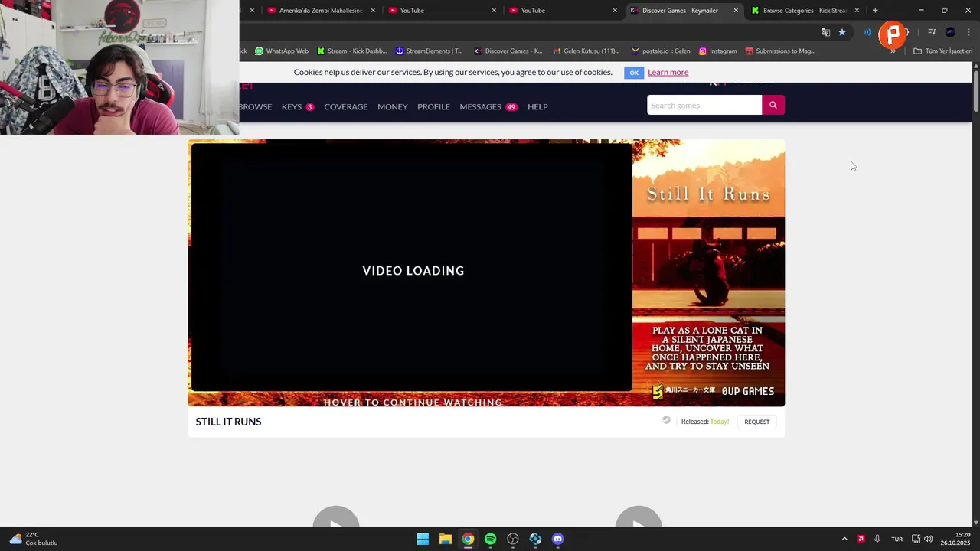Open TUR keyboard language switcher
980x551 pixels.
pos(897,539)
